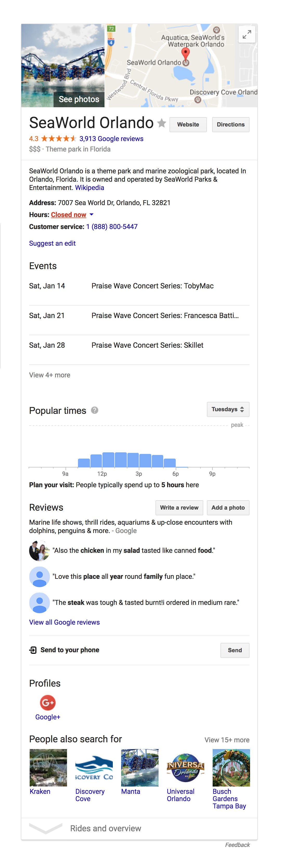Expand events with View 4+ more

50,375
